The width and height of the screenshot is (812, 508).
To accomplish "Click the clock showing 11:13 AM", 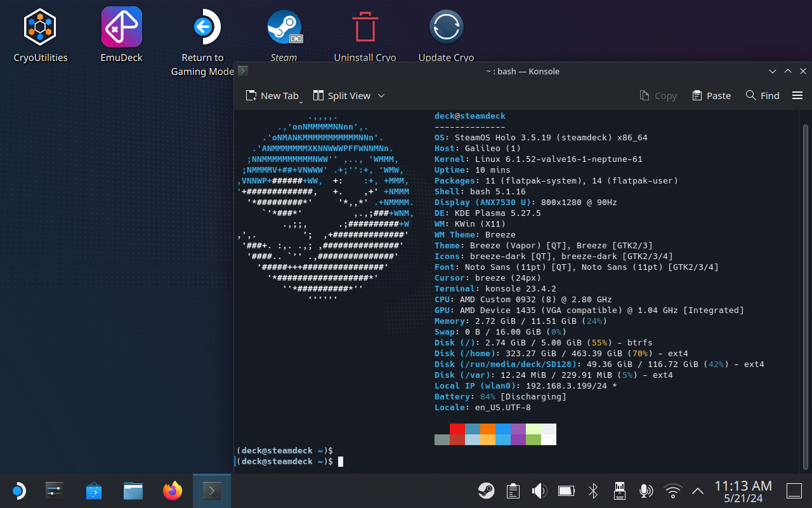I will pos(743,491).
